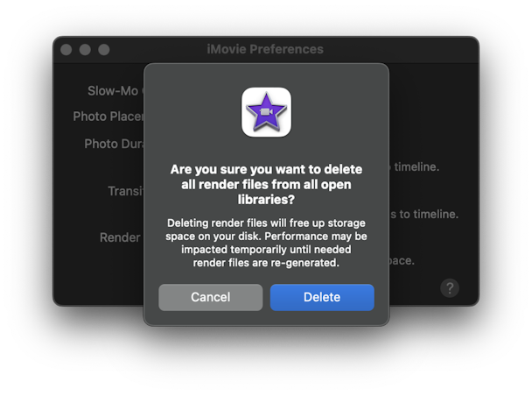Click the Slow-Mo label in Preferences
This screenshot has width=532, height=396.
(115, 91)
